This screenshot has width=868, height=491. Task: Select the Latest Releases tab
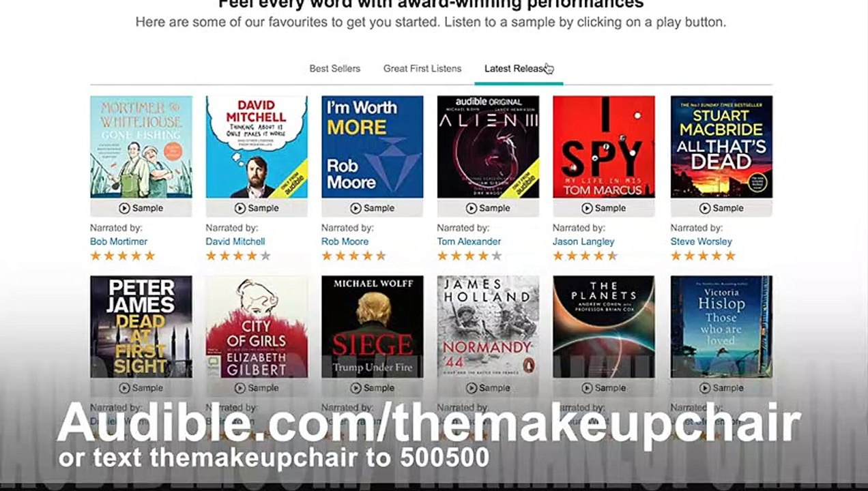coord(518,68)
